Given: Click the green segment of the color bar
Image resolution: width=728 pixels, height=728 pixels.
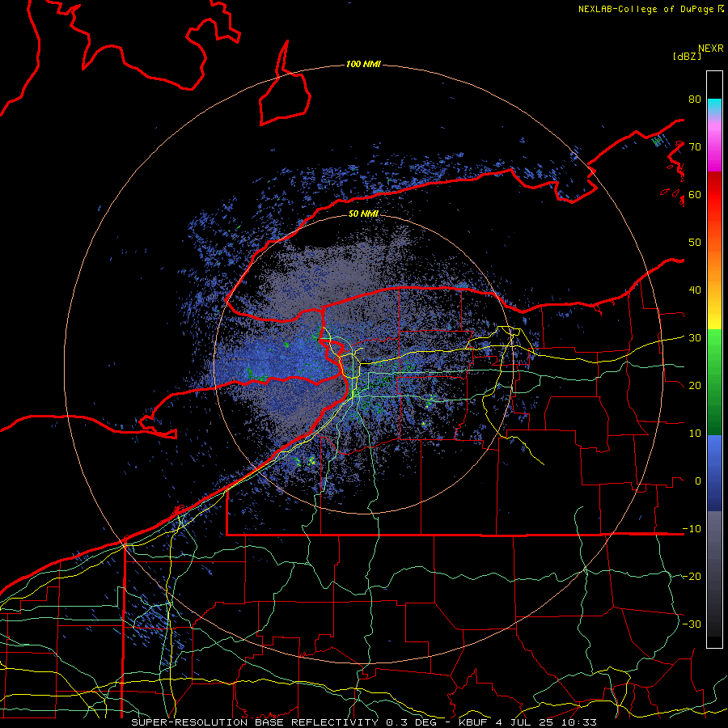Looking at the screenshot, I should tap(714, 382).
